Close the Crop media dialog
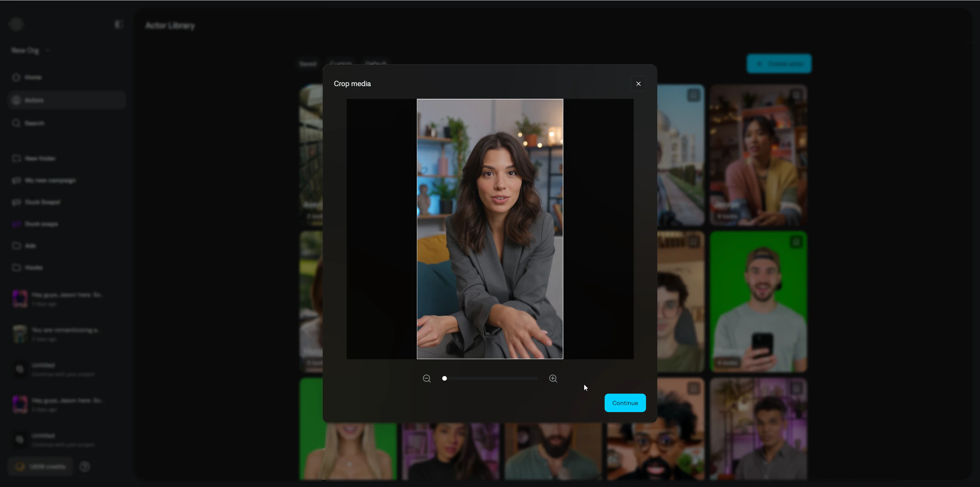The width and height of the screenshot is (980, 487). pos(638,83)
